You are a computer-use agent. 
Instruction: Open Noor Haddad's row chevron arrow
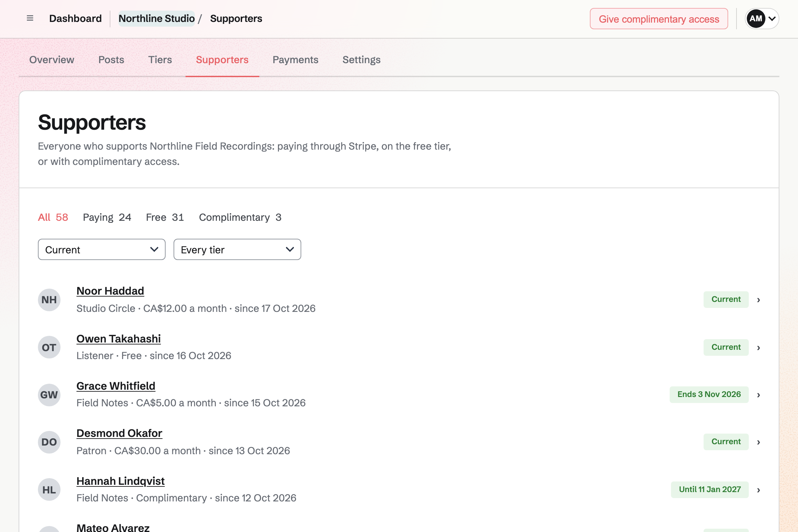pos(758,300)
